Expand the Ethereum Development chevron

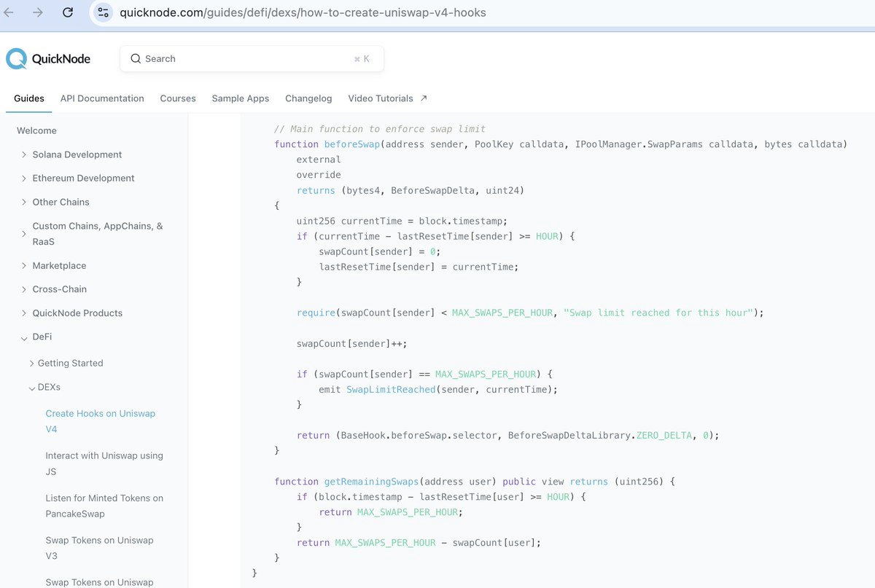pyautogui.click(x=24, y=178)
